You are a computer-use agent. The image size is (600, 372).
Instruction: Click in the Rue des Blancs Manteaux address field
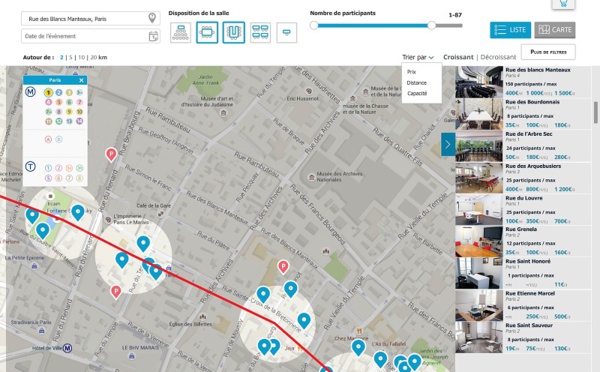click(90, 19)
